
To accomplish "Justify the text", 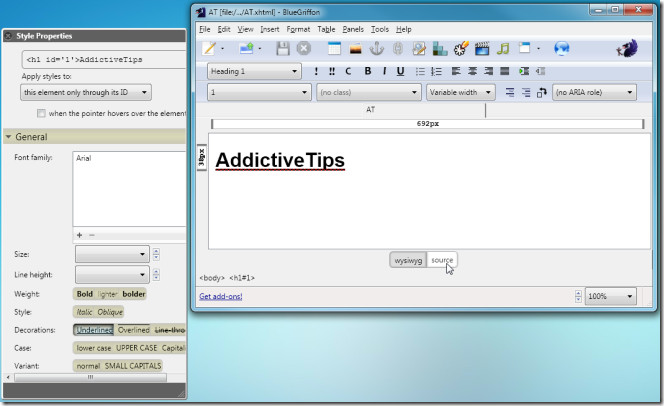I will click(x=504, y=71).
